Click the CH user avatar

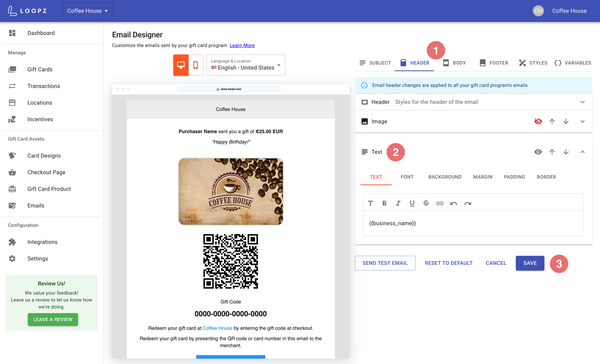coord(538,11)
